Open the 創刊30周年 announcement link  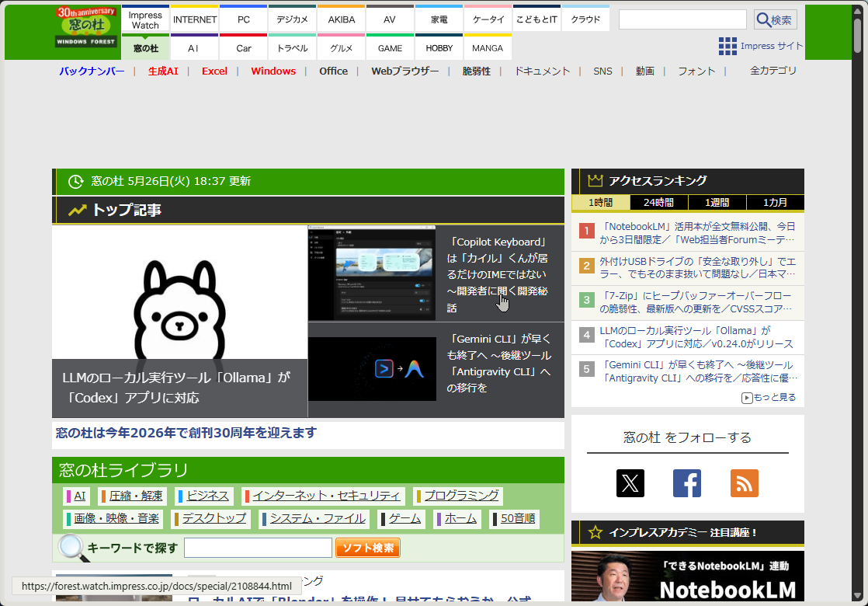186,433
